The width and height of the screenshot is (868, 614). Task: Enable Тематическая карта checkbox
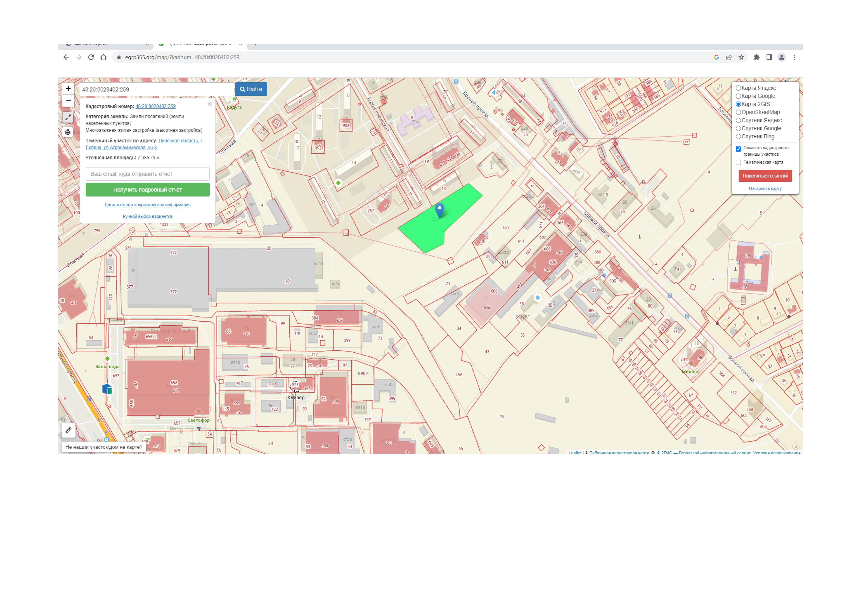point(738,163)
